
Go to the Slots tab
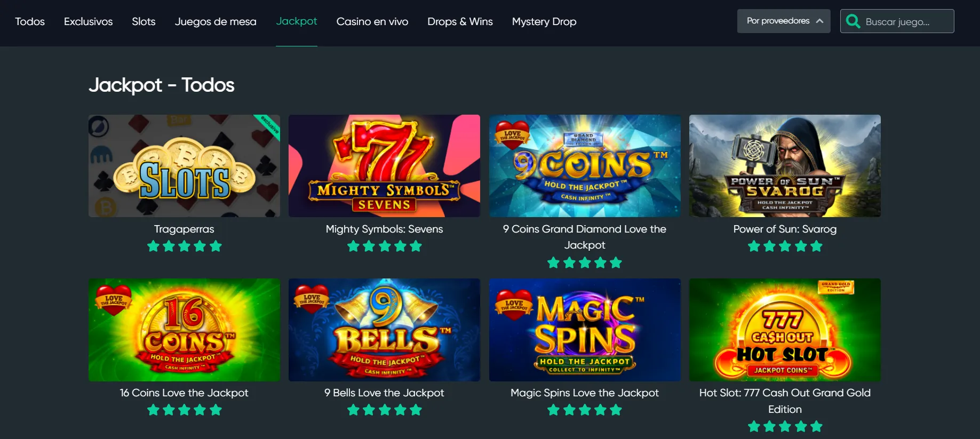point(144,22)
